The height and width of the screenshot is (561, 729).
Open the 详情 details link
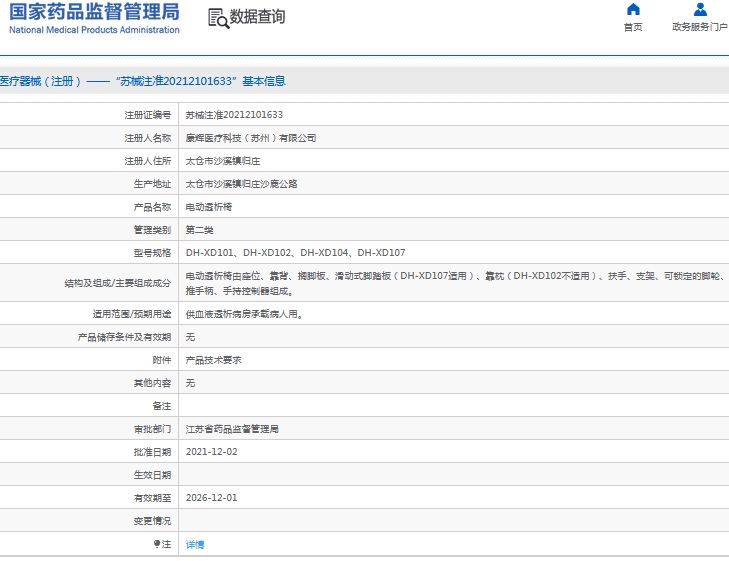pyautogui.click(x=195, y=544)
